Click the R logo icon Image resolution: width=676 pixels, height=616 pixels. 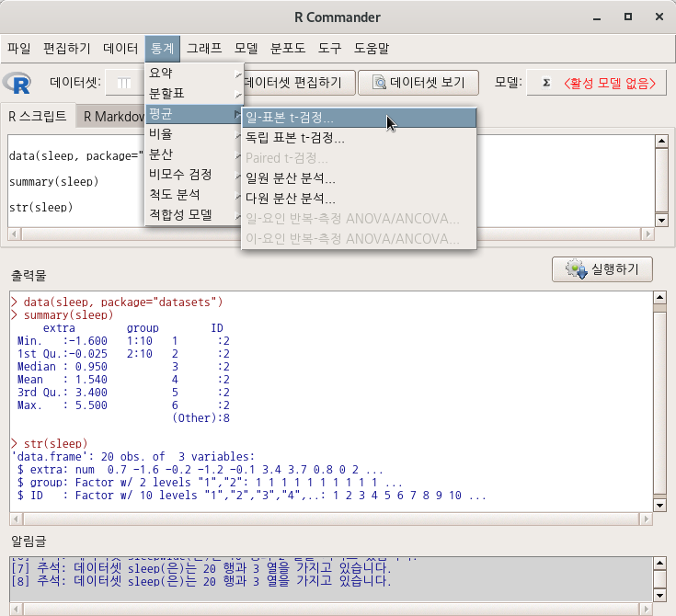pyautogui.click(x=17, y=83)
